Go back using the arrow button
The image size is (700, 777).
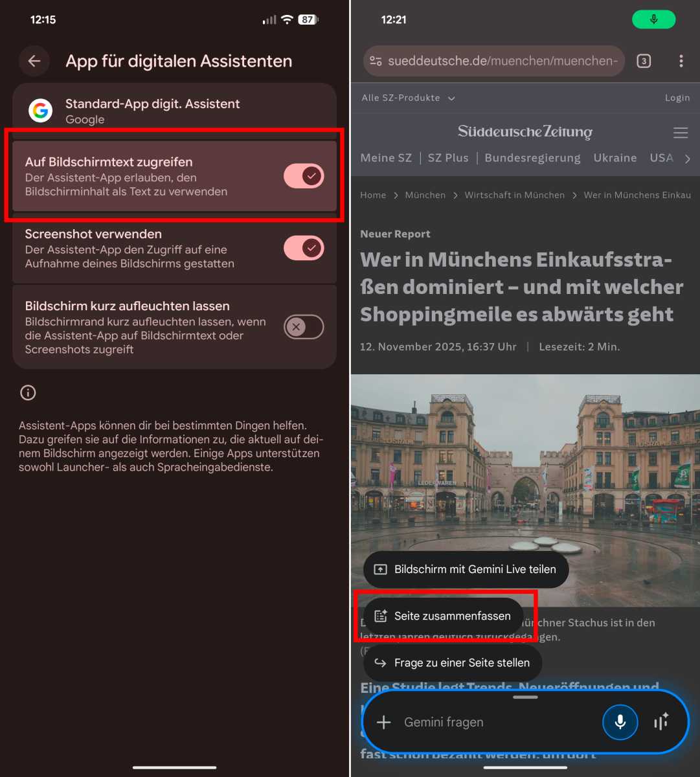click(x=34, y=61)
